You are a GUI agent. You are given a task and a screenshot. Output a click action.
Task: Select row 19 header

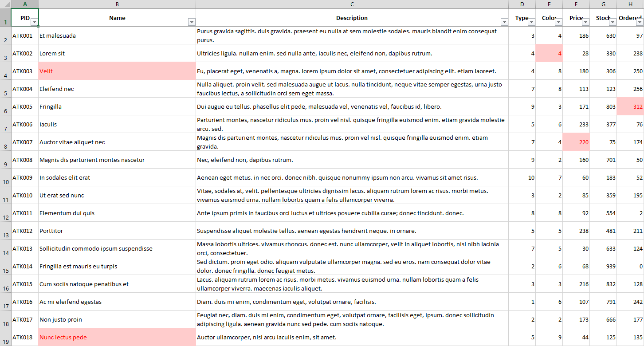(x=5, y=337)
